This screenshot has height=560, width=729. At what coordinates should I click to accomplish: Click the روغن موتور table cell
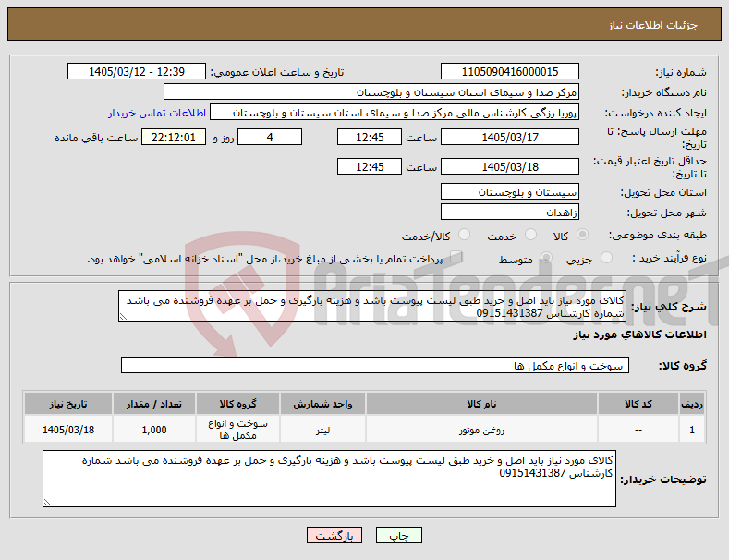(481, 430)
